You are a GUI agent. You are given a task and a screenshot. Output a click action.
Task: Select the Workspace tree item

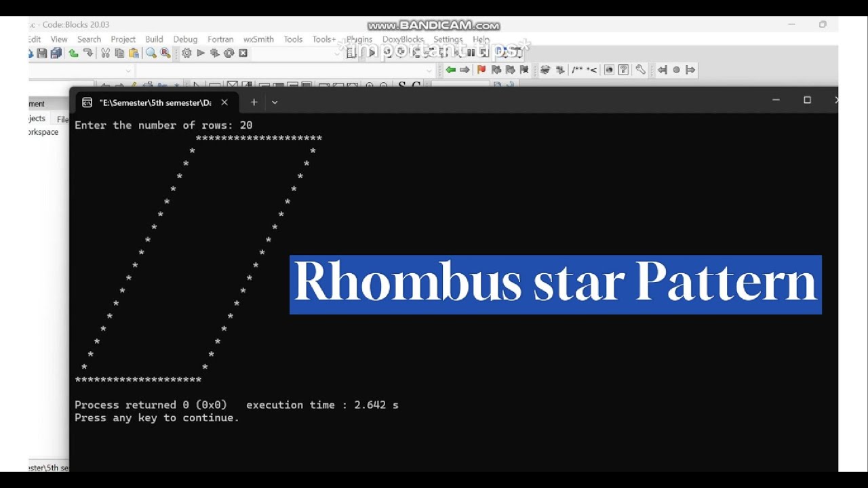[43, 132]
